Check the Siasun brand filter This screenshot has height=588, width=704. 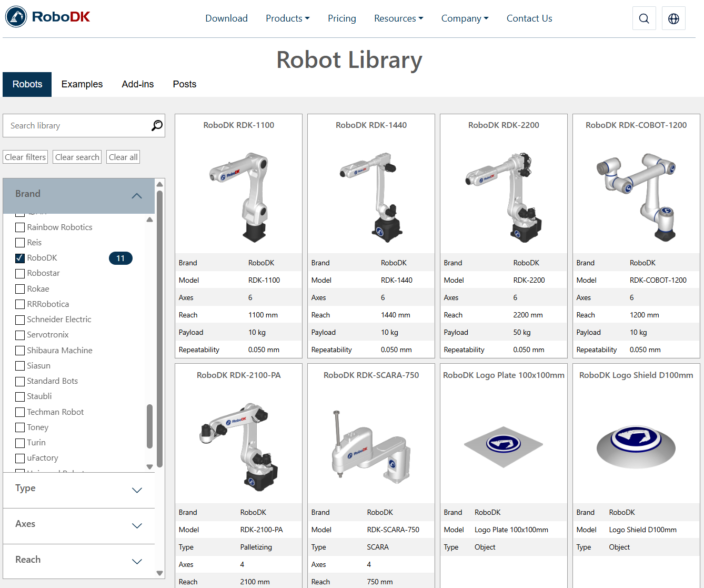point(20,366)
